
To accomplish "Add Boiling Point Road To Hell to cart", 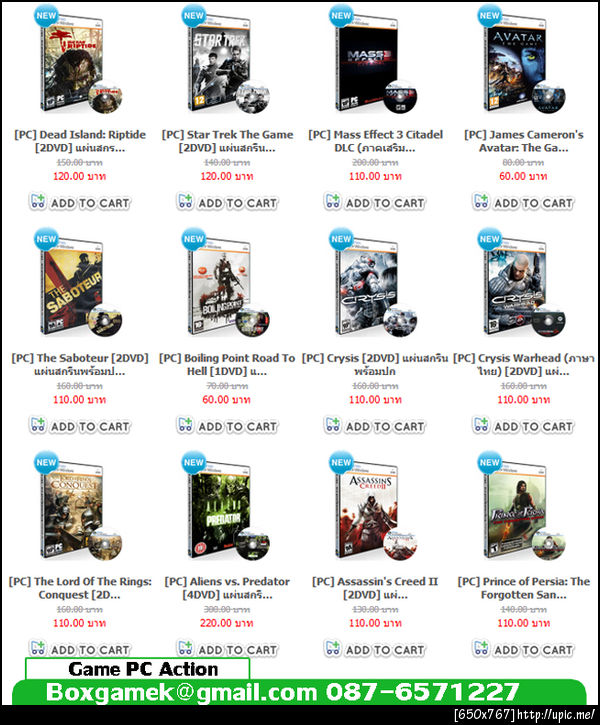I will coord(227,425).
